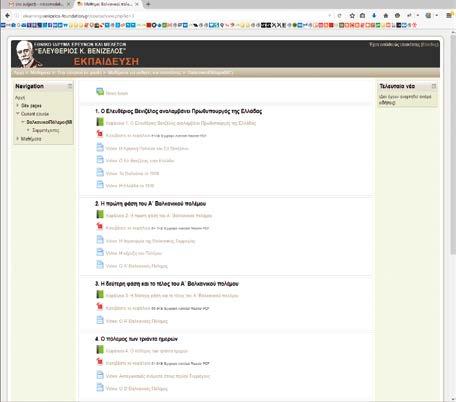The width and height of the screenshot is (456, 402).
Task: Close the active course tab
Action: click(137, 4)
